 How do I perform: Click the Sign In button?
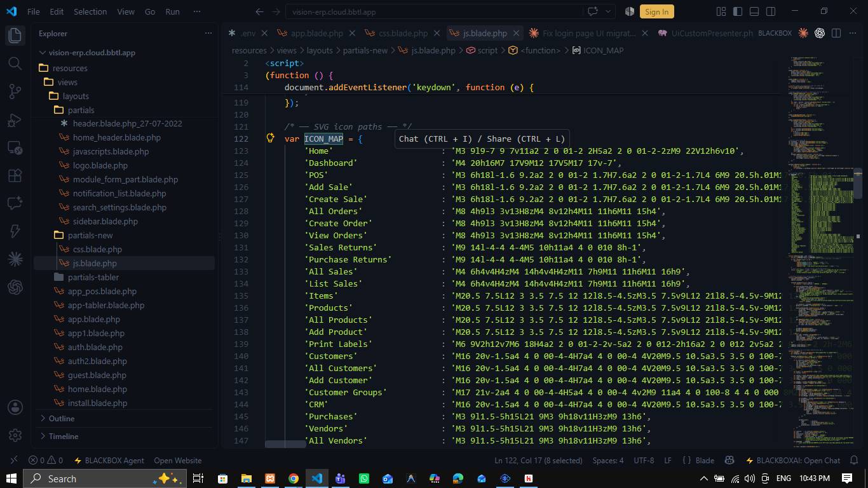(x=656, y=11)
